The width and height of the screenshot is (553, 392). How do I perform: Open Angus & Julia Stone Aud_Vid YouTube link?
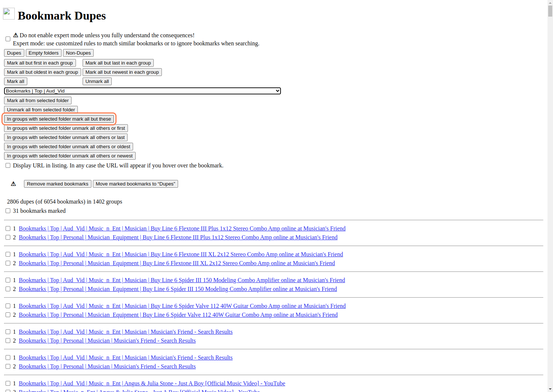[152, 384]
